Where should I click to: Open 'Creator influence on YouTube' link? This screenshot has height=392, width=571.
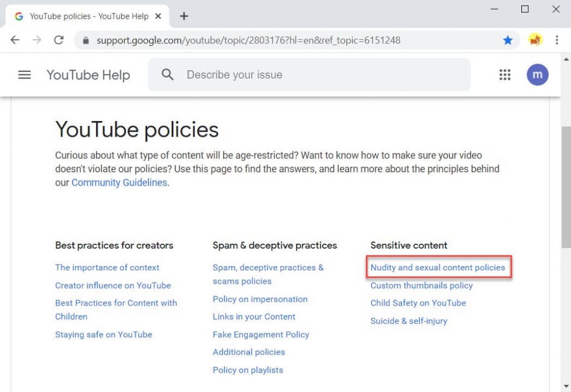113,285
